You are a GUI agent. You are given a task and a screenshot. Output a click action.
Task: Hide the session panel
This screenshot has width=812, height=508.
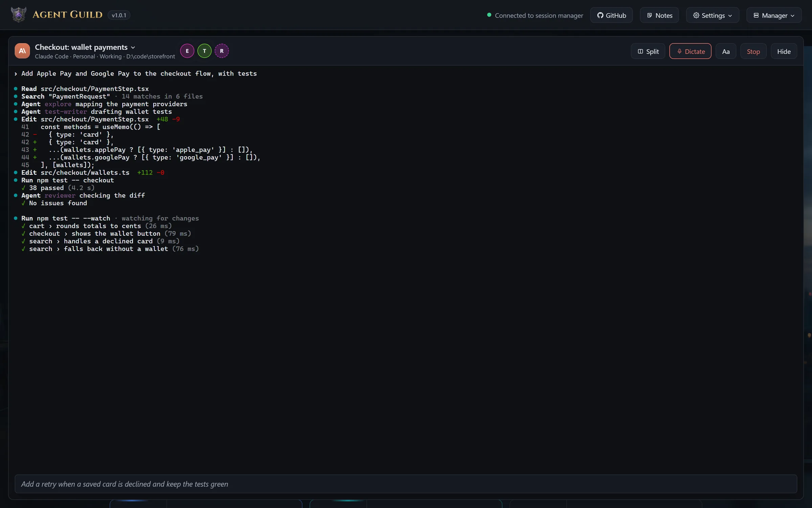click(784, 51)
